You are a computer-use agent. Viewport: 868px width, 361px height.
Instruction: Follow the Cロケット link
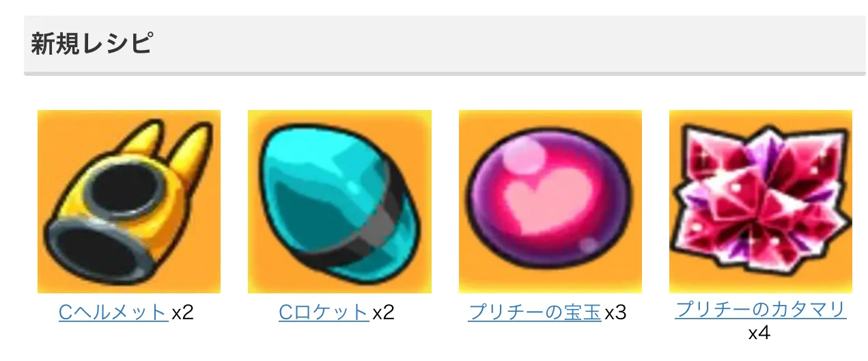pyautogui.click(x=324, y=312)
